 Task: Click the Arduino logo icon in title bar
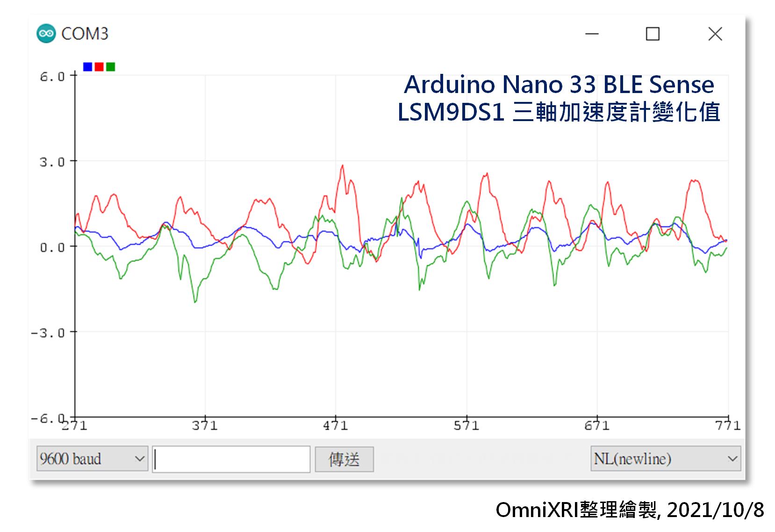[x=46, y=34]
